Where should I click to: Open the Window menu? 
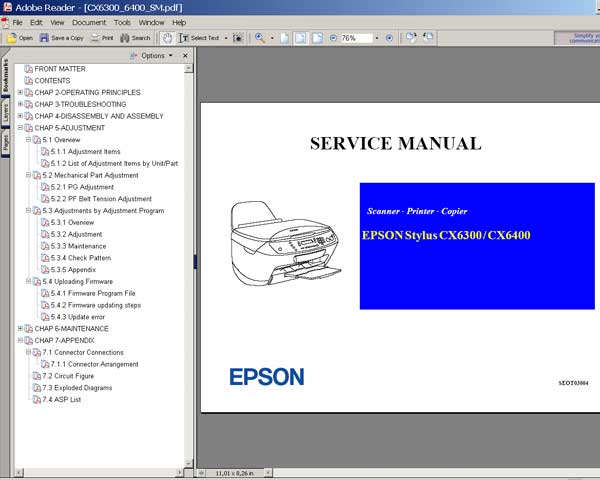152,23
